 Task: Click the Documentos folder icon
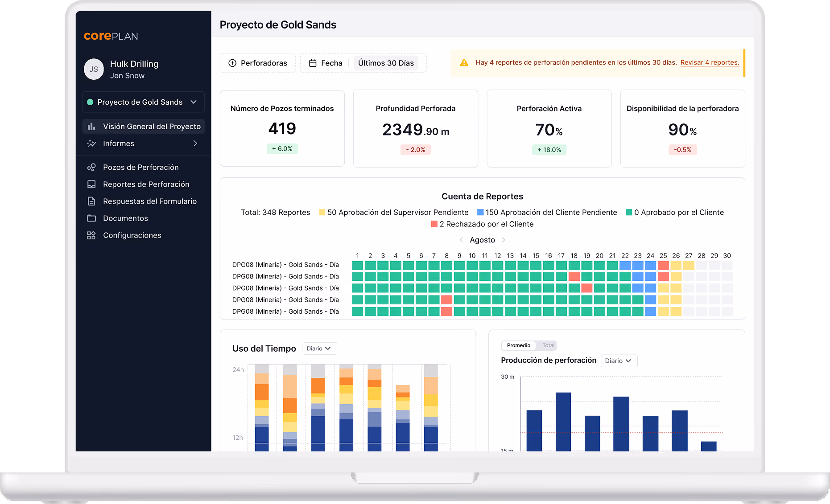[91, 218]
